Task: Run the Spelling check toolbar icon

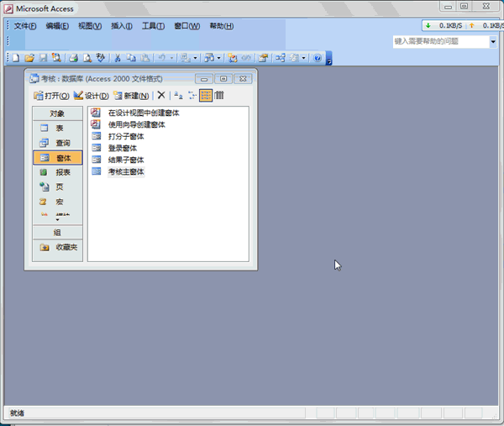Action: [x=101, y=58]
